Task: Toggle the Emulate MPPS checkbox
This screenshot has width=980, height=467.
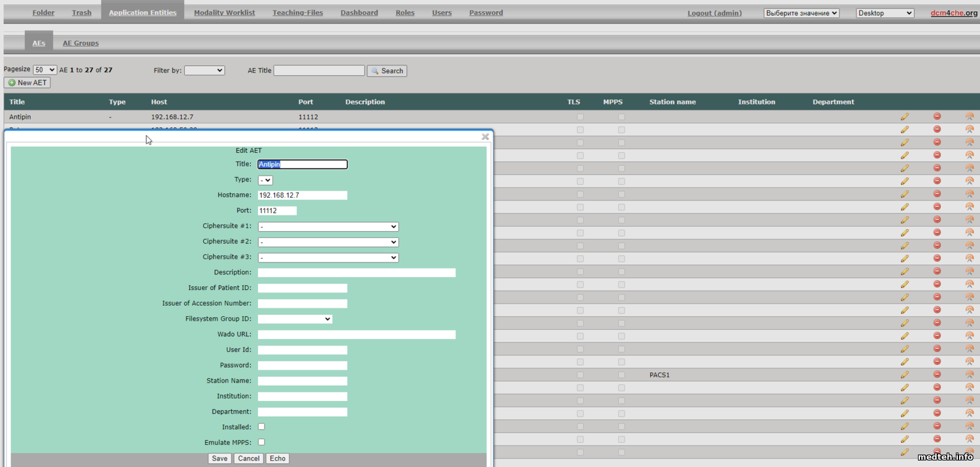Action: click(261, 442)
